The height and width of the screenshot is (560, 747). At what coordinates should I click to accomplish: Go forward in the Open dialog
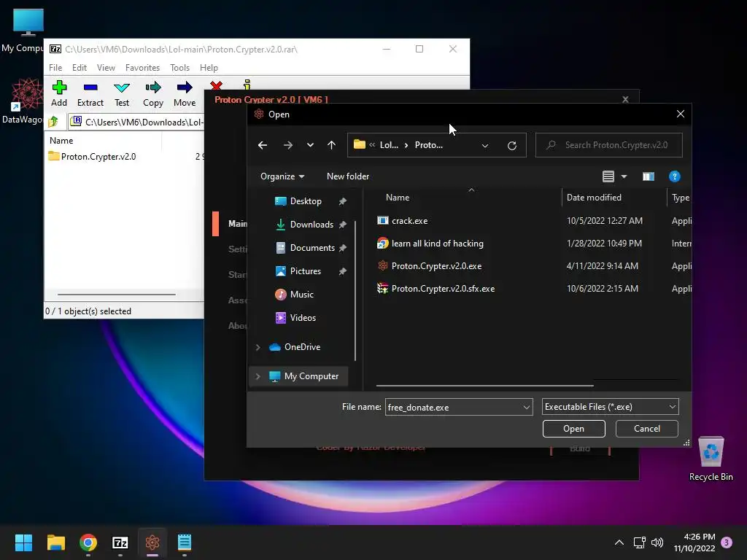(287, 145)
